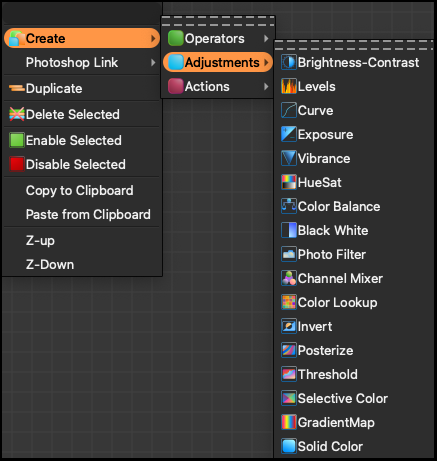Move node with Z-up entry

click(x=82, y=241)
